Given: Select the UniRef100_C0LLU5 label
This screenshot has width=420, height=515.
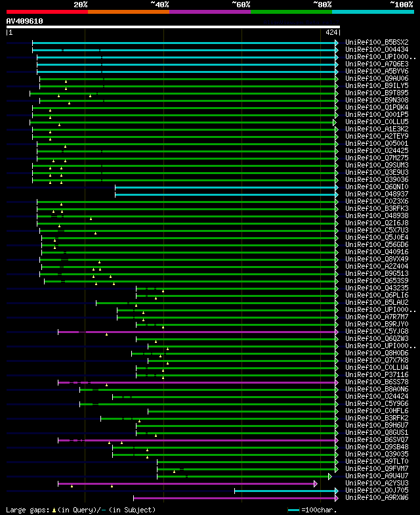Looking at the screenshot, I should [x=377, y=122].
